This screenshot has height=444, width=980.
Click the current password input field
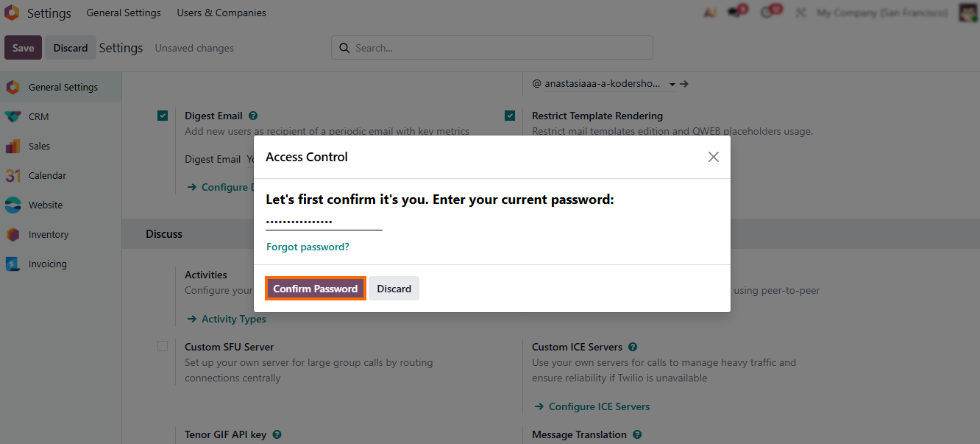coord(324,222)
